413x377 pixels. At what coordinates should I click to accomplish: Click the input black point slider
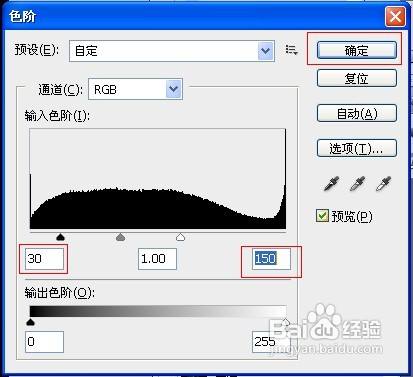tap(60, 237)
